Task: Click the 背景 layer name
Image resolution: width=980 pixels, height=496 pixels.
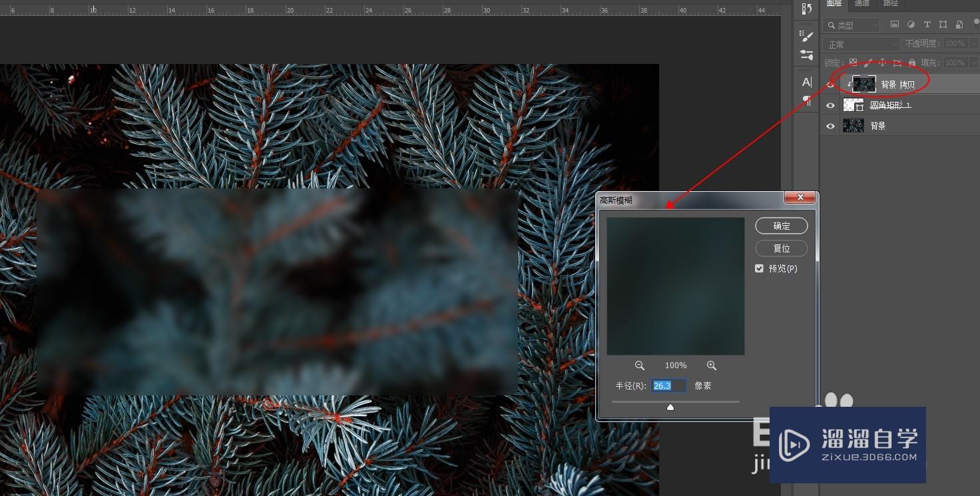Action: pos(878,126)
